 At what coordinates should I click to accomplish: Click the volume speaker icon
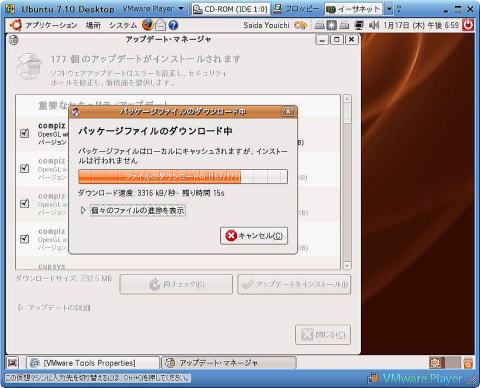374,25
